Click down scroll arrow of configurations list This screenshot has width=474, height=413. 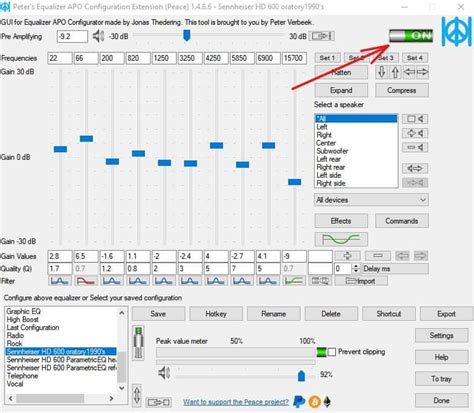[x=122, y=388]
